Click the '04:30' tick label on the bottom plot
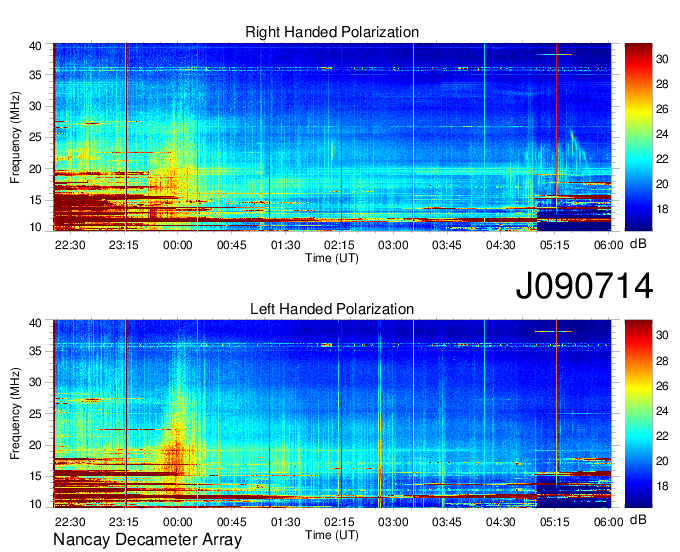The width and height of the screenshot is (680, 552). pyautogui.click(x=500, y=522)
